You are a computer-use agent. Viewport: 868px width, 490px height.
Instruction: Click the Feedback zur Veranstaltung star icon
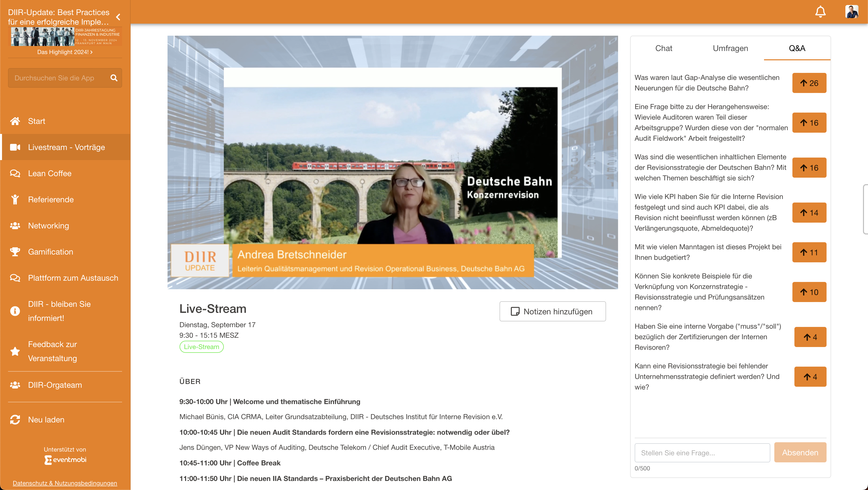coord(15,351)
